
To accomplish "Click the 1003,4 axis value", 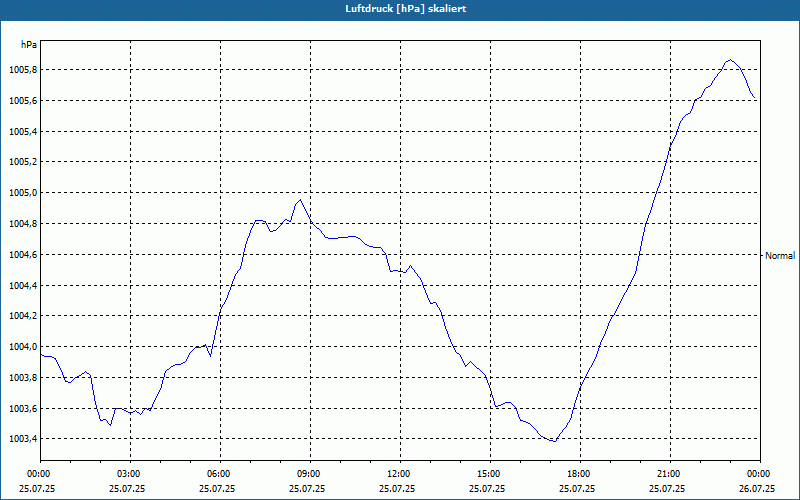I will [23, 439].
